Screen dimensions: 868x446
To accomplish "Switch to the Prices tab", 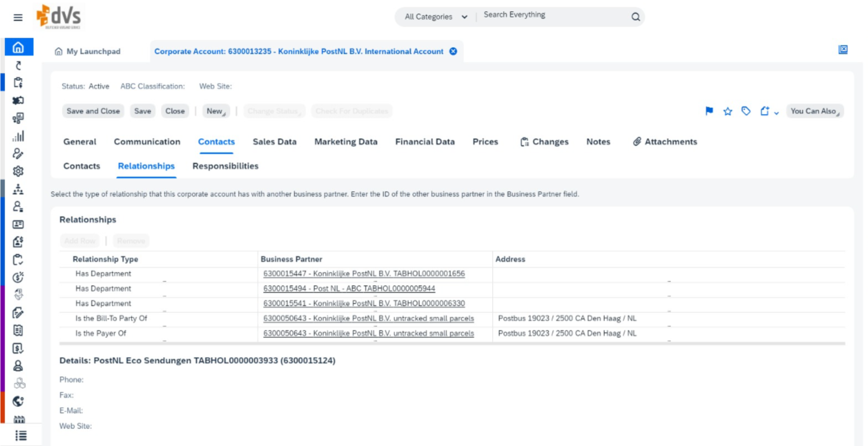I will (485, 142).
